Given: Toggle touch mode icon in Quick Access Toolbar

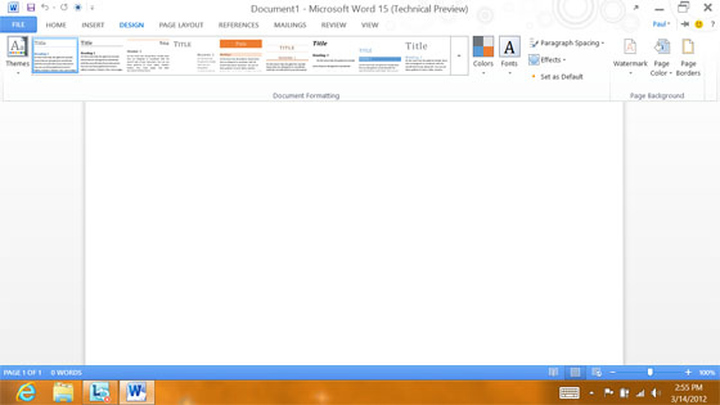Looking at the screenshot, I should [x=78, y=7].
